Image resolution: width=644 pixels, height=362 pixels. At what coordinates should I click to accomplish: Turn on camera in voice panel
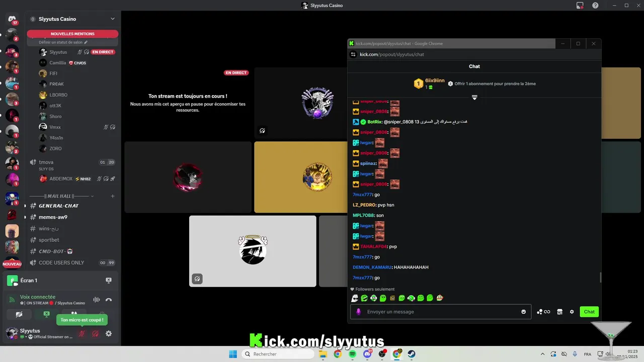click(19, 314)
